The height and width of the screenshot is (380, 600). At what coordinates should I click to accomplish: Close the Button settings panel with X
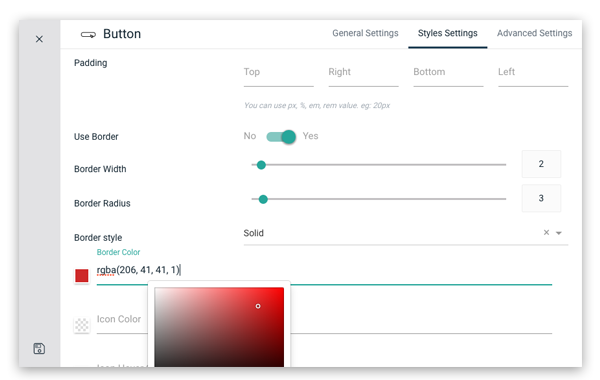[39, 39]
